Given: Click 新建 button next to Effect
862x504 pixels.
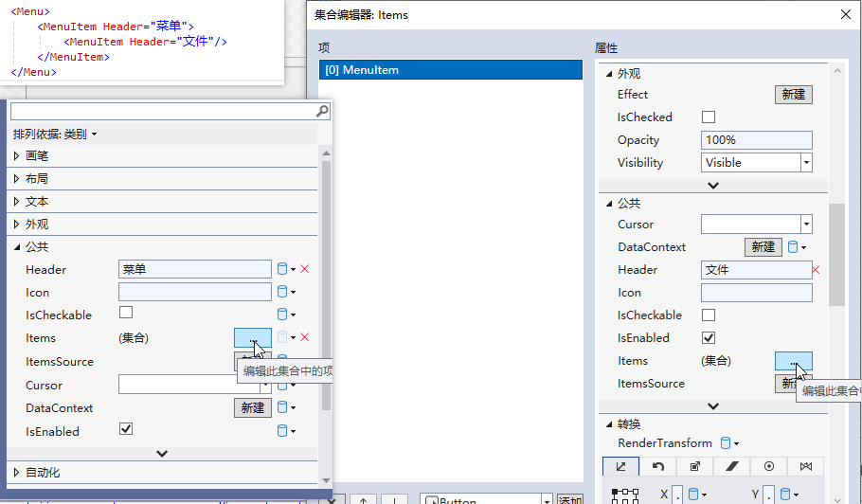Looking at the screenshot, I should [794, 95].
